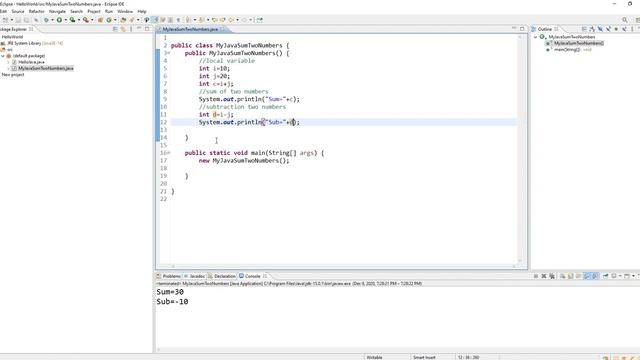This screenshot has width=640, height=360.
Task: Toggle Word Wrap in Console toolbar
Action: 578,276
